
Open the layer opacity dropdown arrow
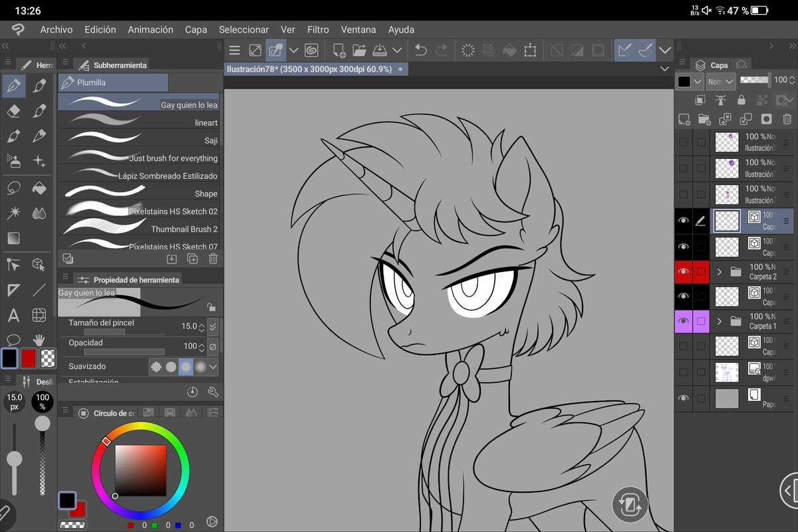tap(793, 80)
